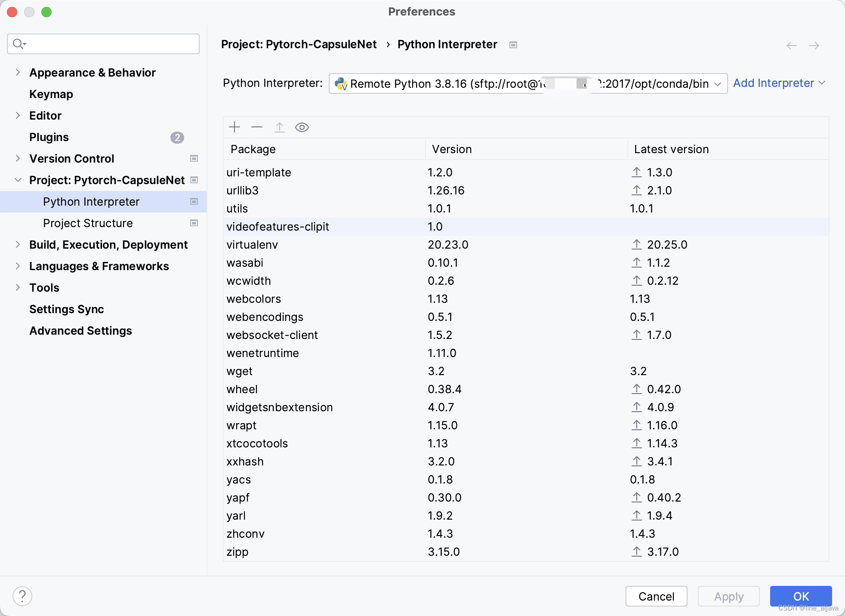Select the wasabi package row

pos(526,263)
